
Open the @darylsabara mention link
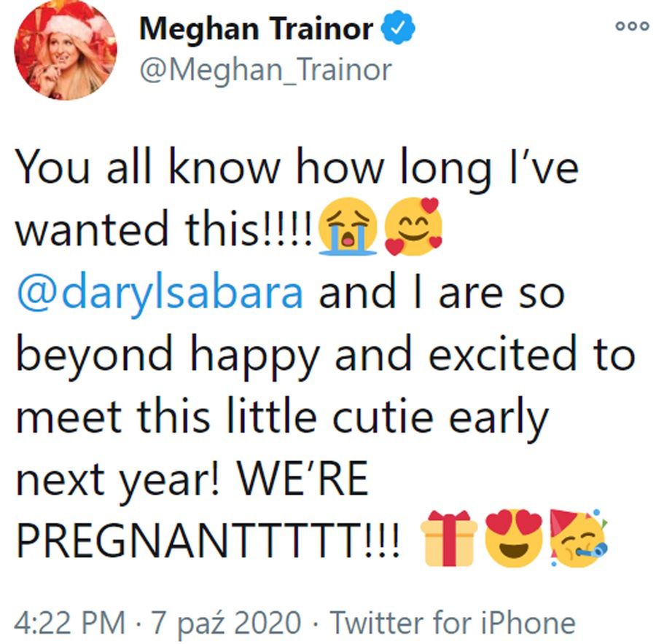pos(159,293)
